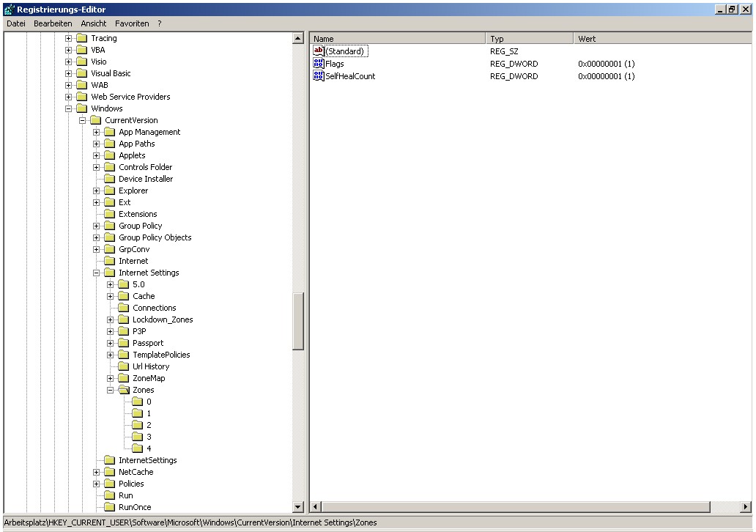Click the Internet folder icon

pos(110,261)
